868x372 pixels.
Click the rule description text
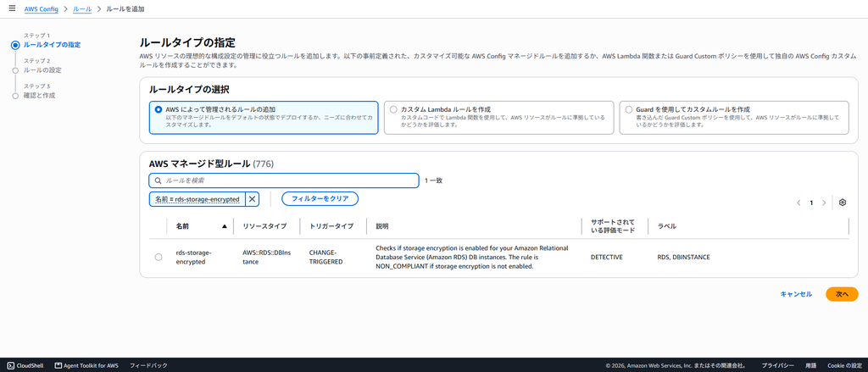pos(472,257)
